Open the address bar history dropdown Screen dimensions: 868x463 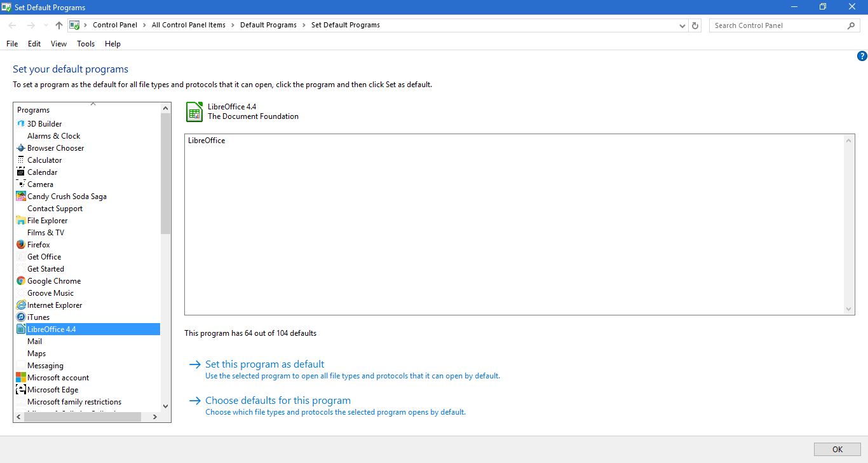[682, 25]
